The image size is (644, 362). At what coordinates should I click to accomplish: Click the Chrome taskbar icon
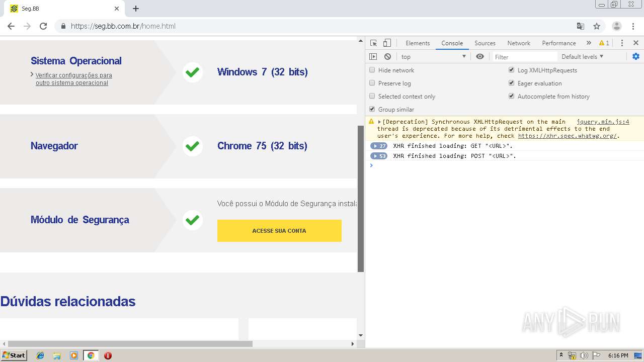(x=91, y=355)
